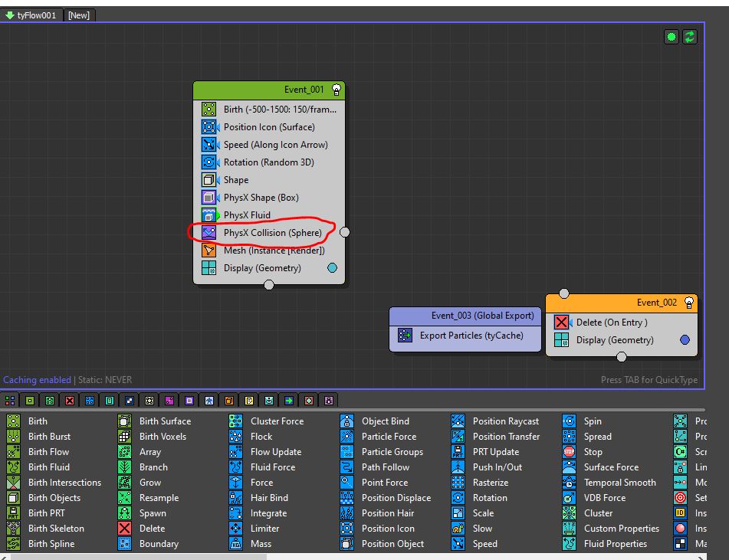Select VDB Force in the operator list

click(605, 498)
